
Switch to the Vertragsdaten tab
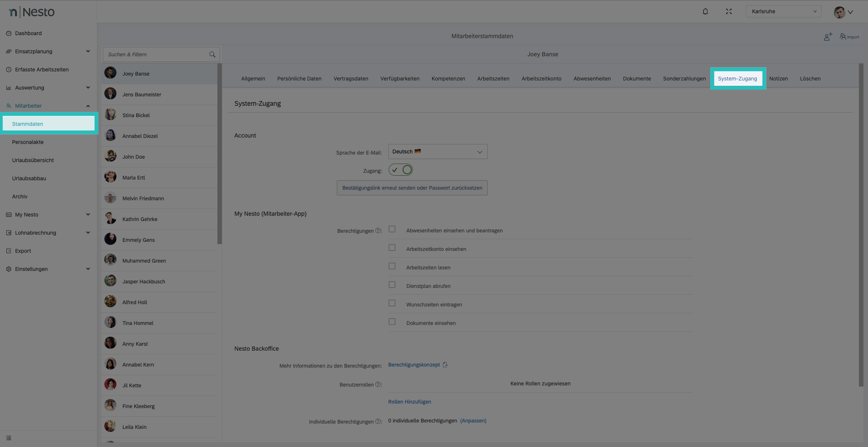pos(350,79)
